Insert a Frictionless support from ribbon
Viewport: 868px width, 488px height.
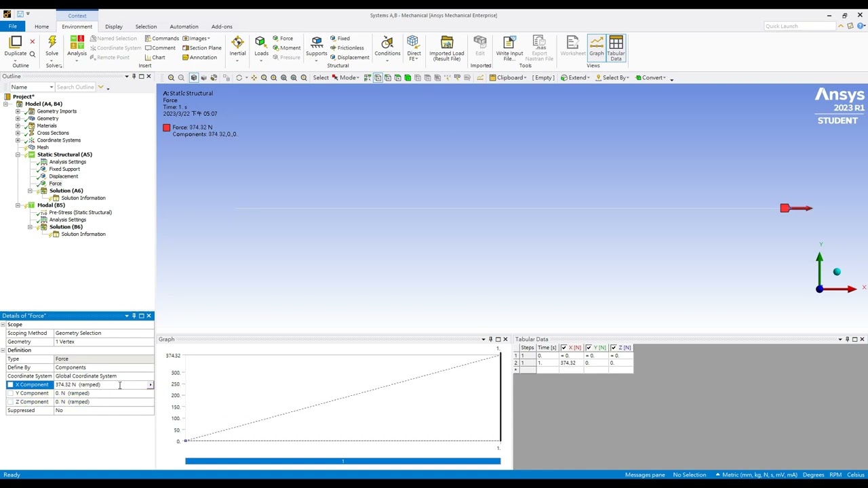[347, 48]
